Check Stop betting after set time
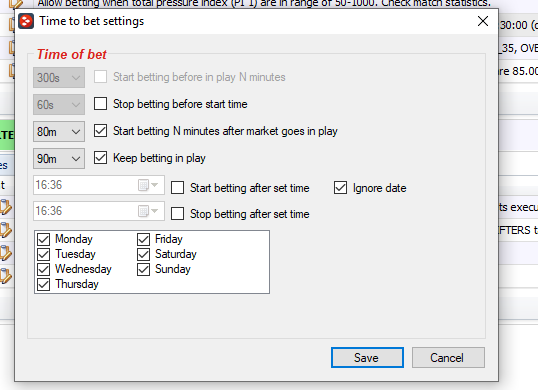 click(177, 214)
